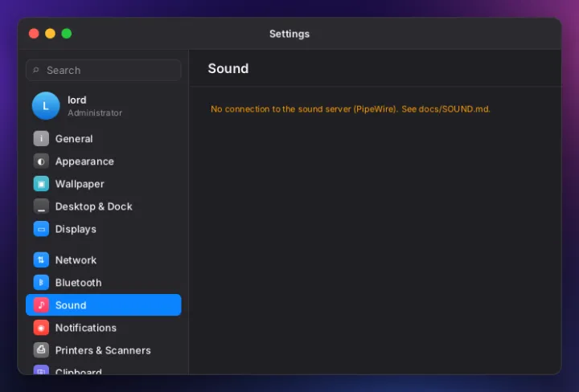Select the Sound sidebar row
This screenshot has height=392, width=579.
coord(104,305)
